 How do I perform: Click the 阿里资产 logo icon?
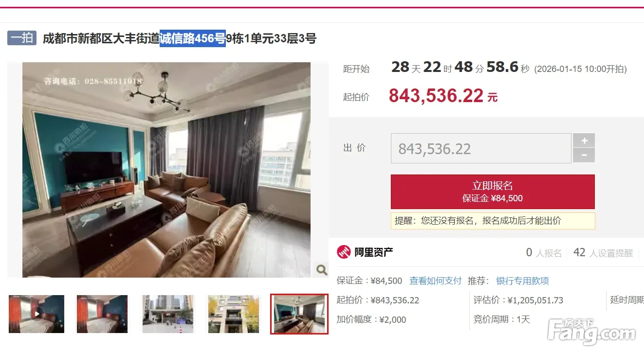coord(344,252)
